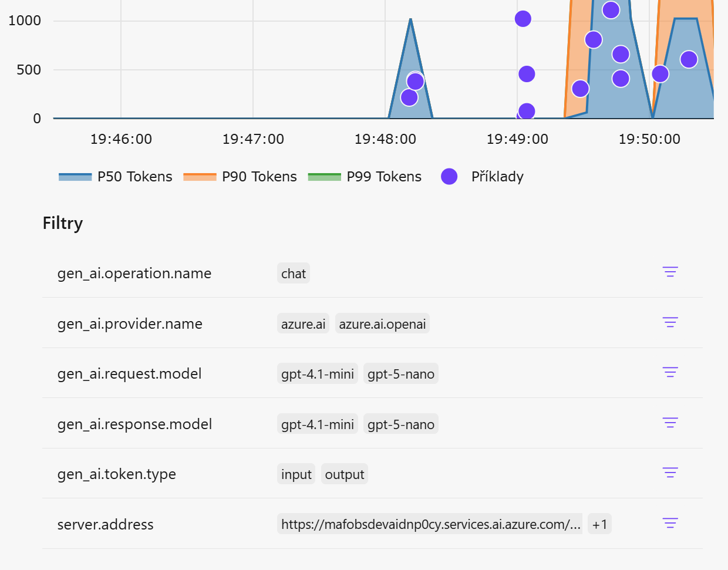Open filter icon for gen_ai.response.model
Viewport: 728px width, 570px height.
coord(670,423)
